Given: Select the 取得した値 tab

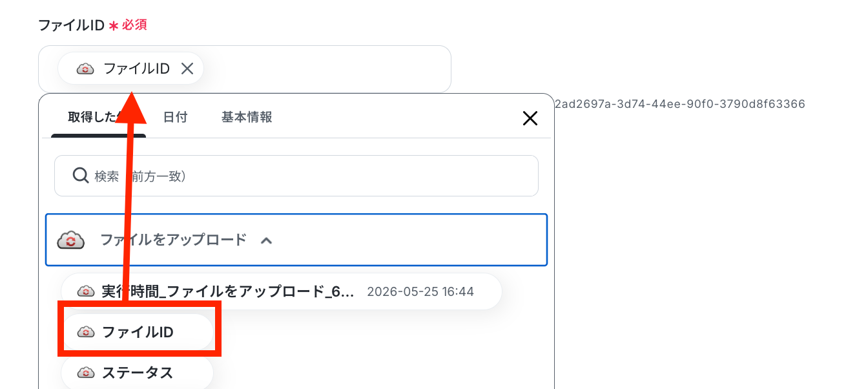Looking at the screenshot, I should tap(98, 117).
